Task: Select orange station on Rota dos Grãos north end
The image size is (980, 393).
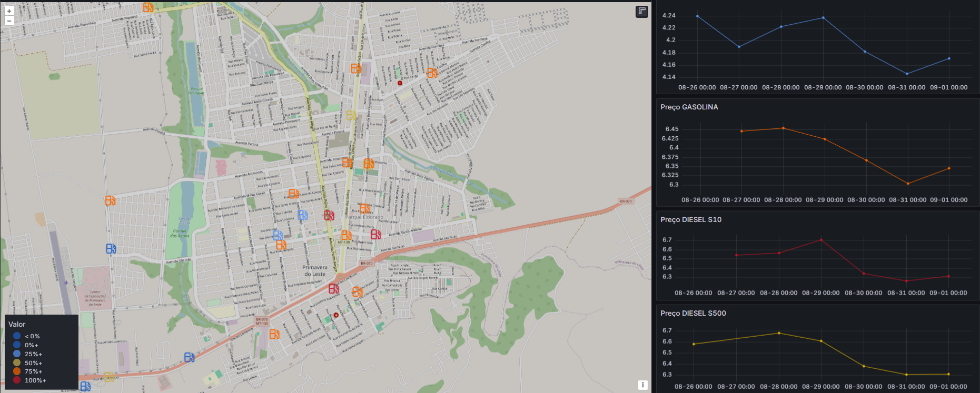Action: (356, 68)
